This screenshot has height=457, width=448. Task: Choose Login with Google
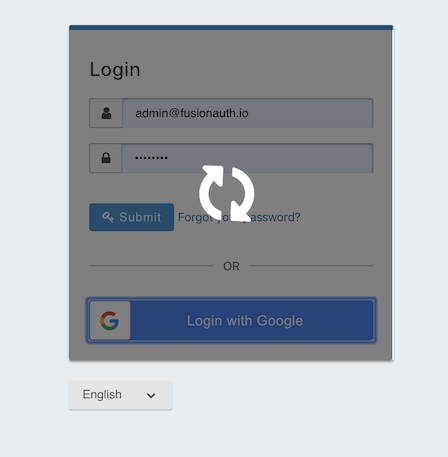coord(231,320)
